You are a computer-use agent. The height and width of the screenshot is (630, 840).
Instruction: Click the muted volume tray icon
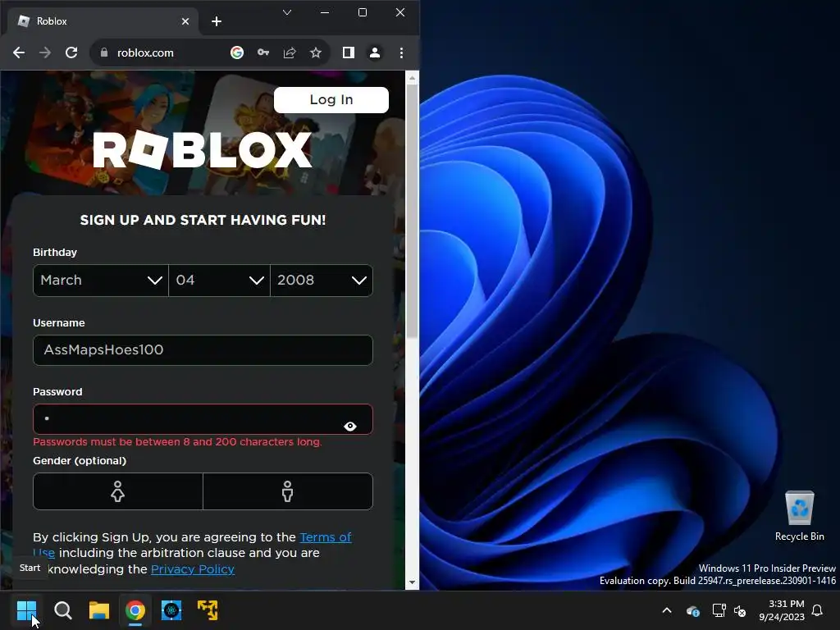coord(740,610)
